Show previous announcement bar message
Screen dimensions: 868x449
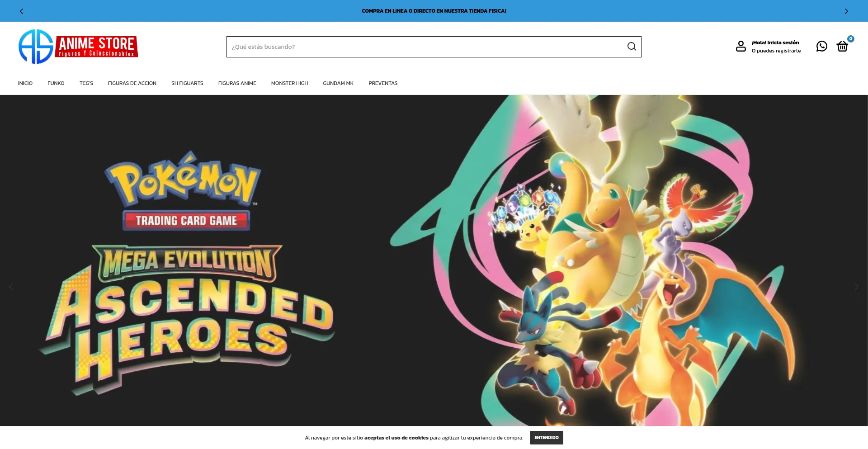point(21,11)
